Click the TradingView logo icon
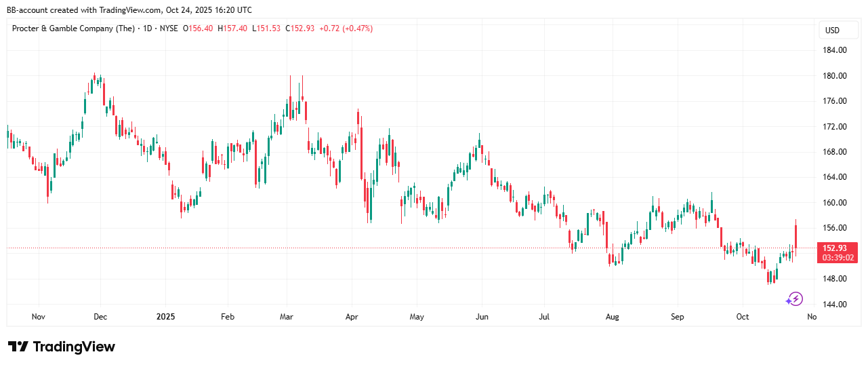868x367 pixels. [18, 347]
